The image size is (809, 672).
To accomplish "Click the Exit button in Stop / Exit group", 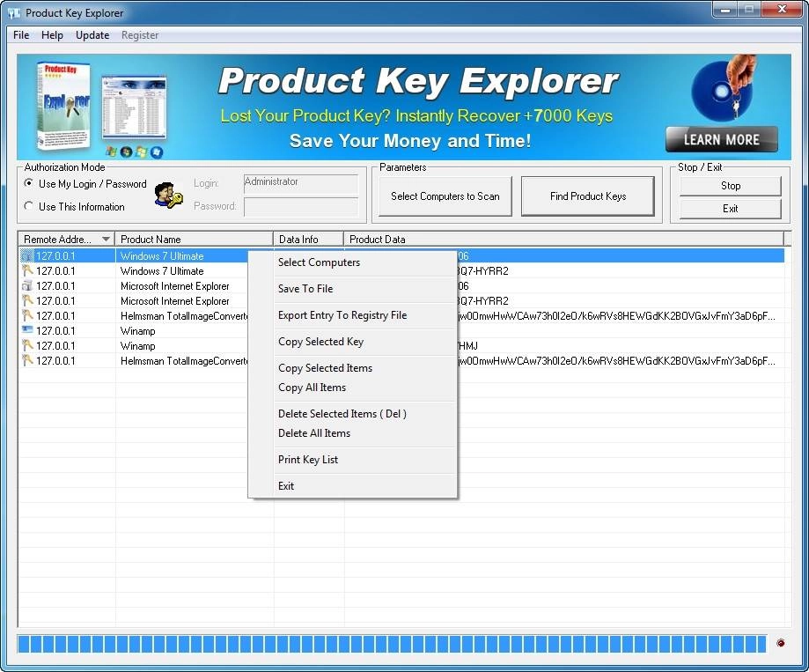I will pyautogui.click(x=730, y=209).
